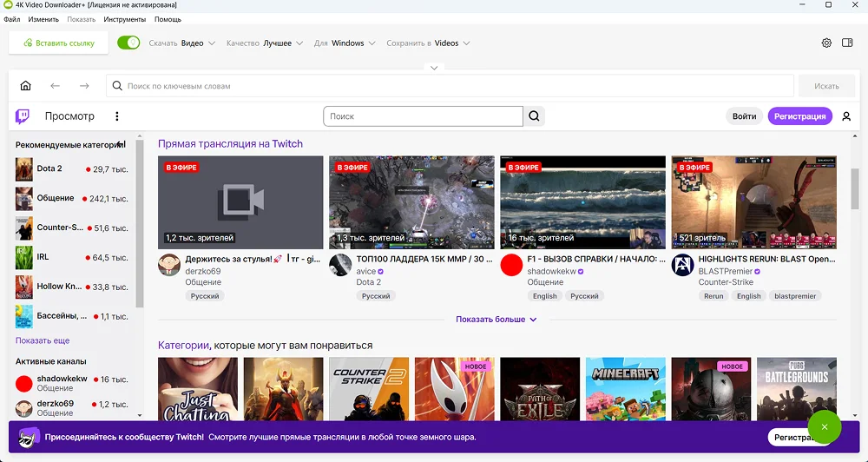Click derzko69 avatar under first stream
This screenshot has width=868, height=462.
click(x=169, y=265)
